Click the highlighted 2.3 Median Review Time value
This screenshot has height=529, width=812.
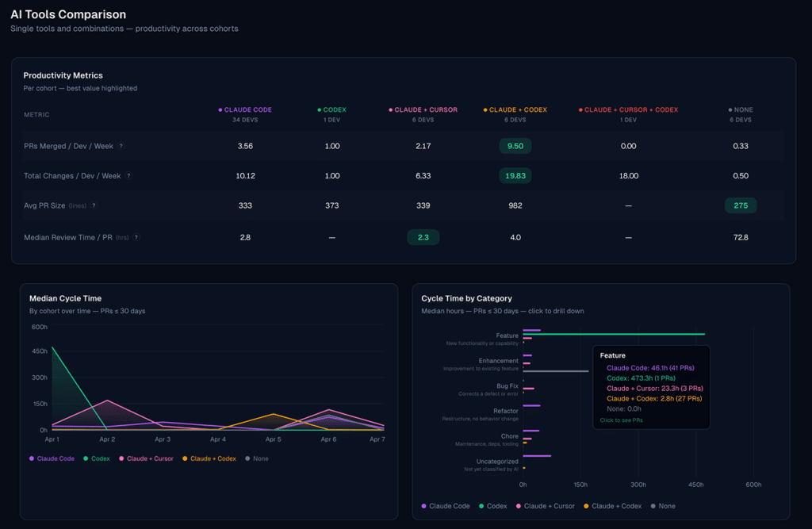tap(423, 237)
